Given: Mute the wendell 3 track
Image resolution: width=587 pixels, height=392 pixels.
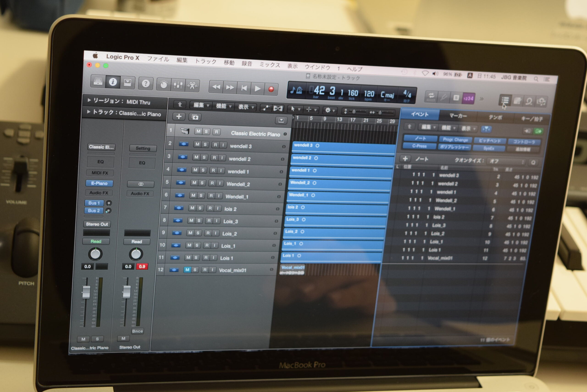Looking at the screenshot, I should [x=197, y=144].
